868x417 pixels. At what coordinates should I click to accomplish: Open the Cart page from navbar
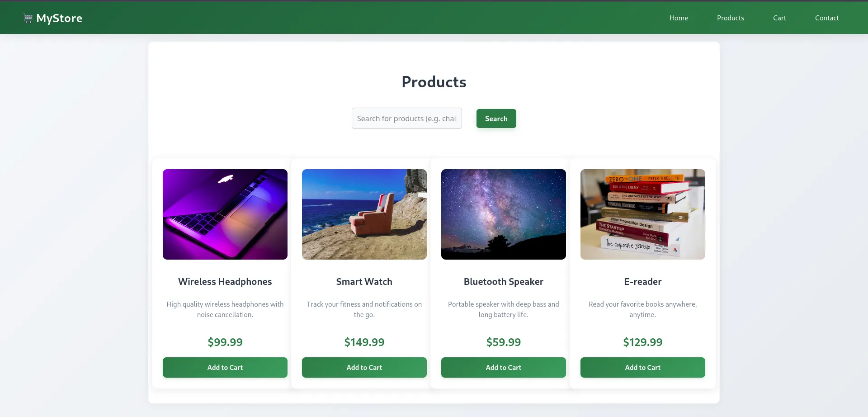click(779, 18)
